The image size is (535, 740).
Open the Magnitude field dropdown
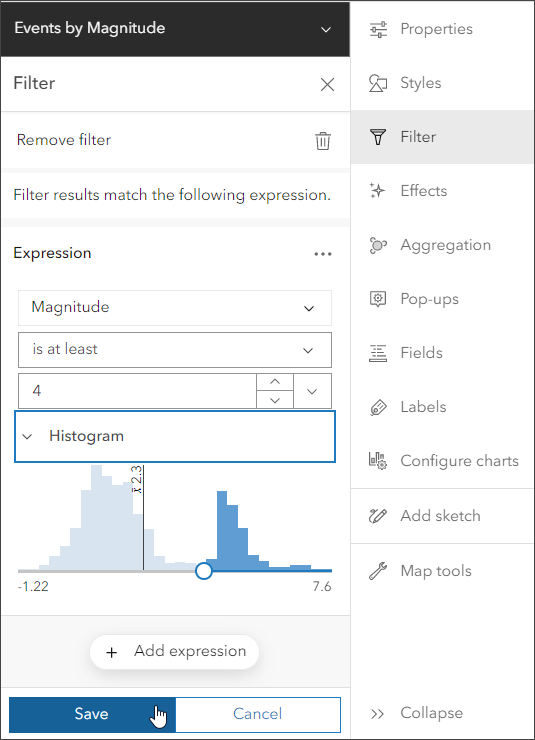tap(175, 308)
